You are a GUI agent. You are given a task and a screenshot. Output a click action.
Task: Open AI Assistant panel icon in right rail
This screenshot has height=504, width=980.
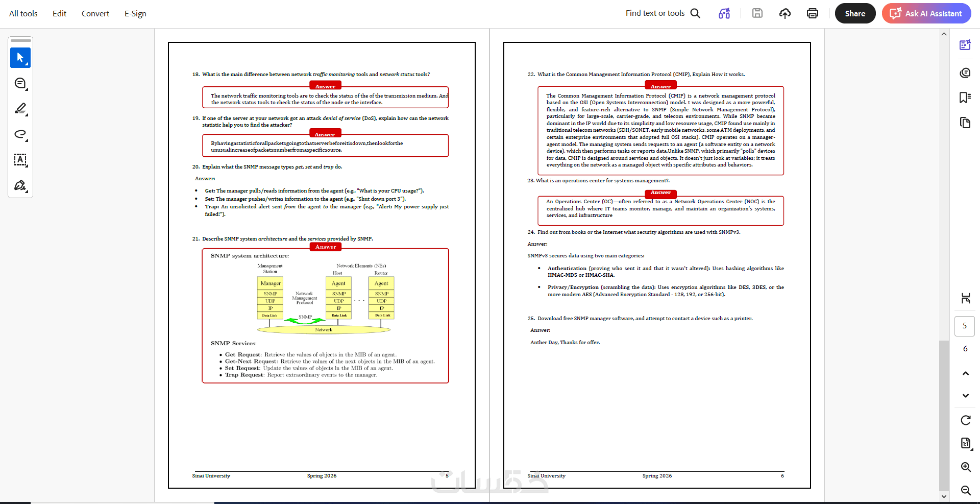(965, 45)
